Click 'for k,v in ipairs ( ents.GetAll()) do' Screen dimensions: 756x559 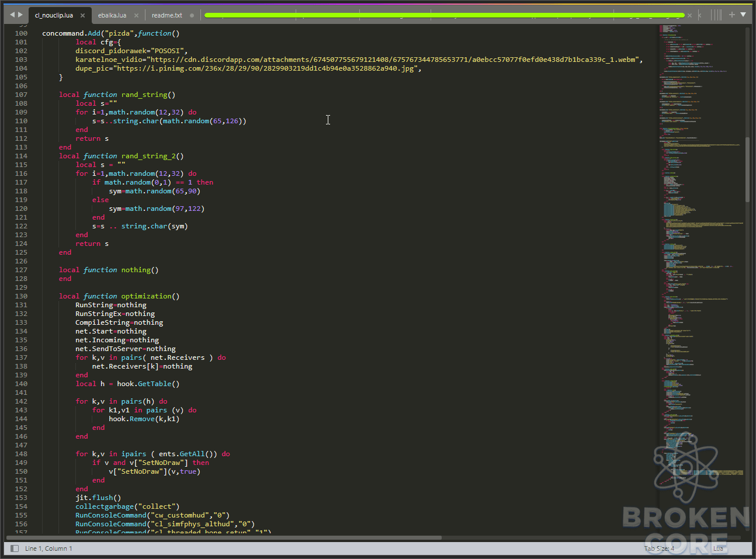[152, 454]
